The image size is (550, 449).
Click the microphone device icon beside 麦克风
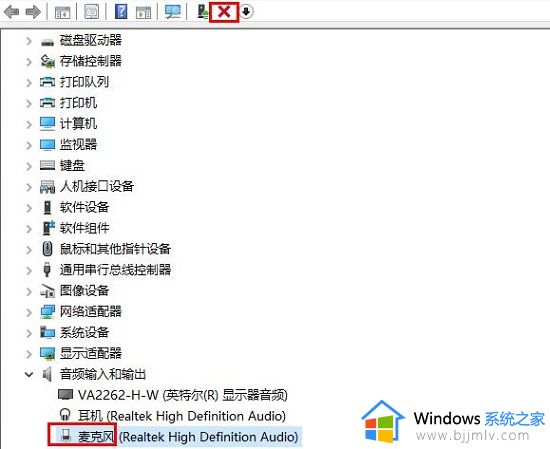pyautogui.click(x=65, y=435)
